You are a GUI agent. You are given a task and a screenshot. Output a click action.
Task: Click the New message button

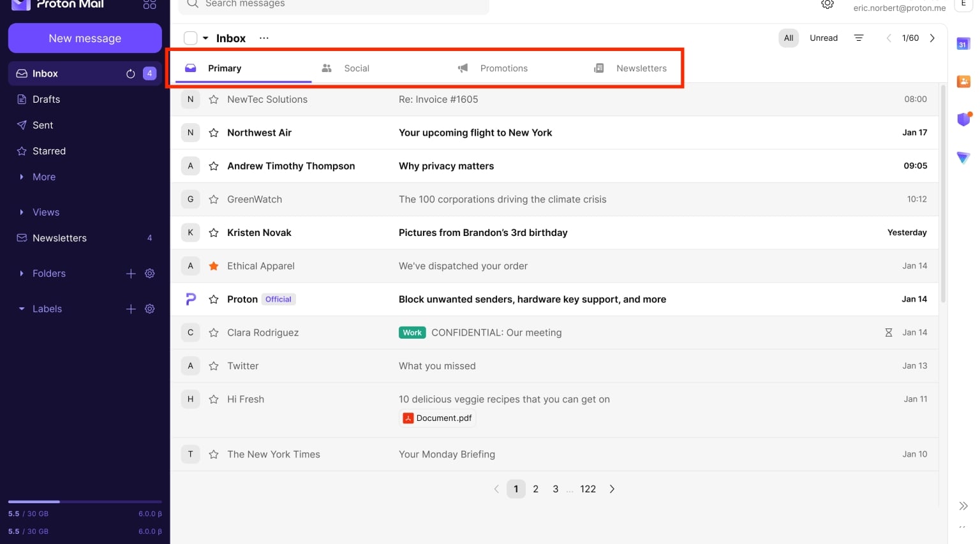(x=85, y=38)
